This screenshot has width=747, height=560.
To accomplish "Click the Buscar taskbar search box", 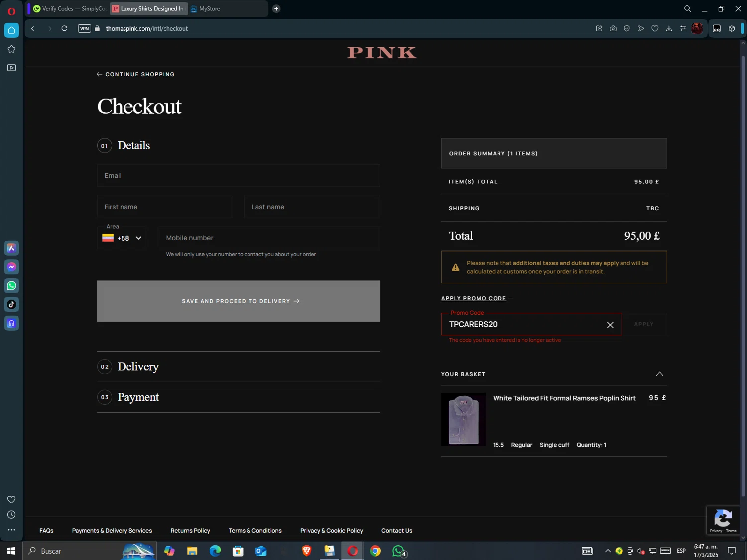I will click(x=90, y=551).
